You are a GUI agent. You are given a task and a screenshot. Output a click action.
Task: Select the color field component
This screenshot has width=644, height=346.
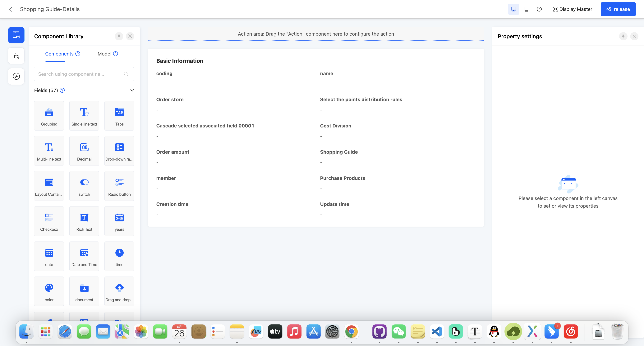49,291
